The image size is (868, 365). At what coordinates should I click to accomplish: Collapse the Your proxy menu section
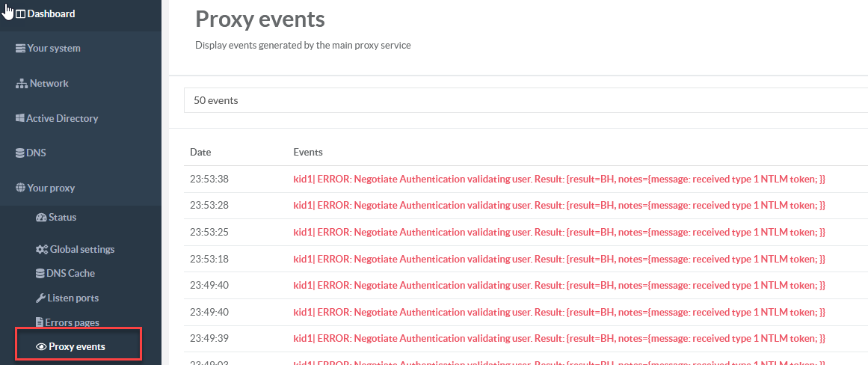tap(51, 188)
